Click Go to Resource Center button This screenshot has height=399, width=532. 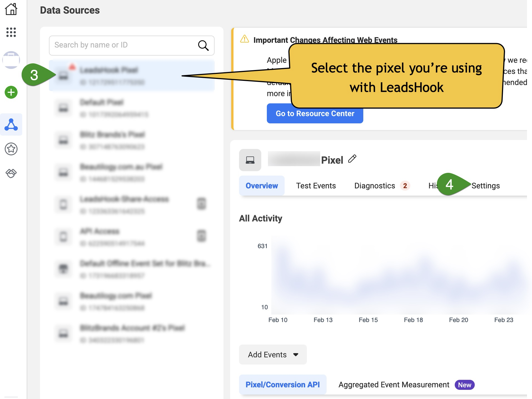pos(315,113)
